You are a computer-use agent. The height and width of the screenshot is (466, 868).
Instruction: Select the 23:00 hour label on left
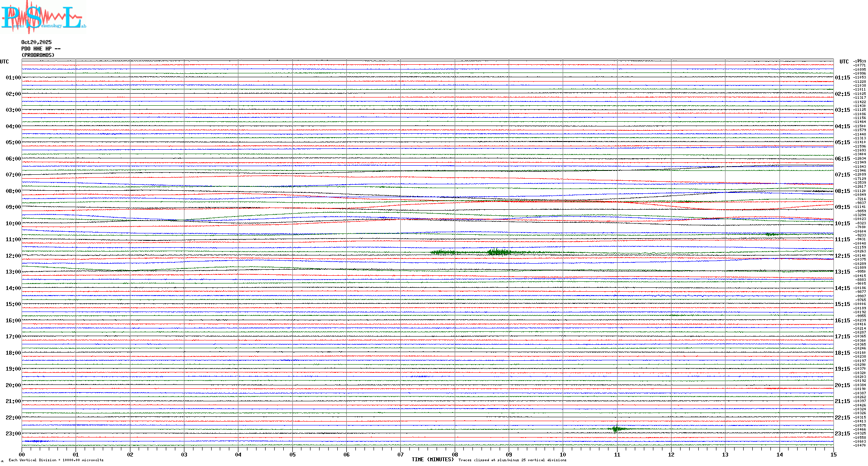click(x=13, y=434)
